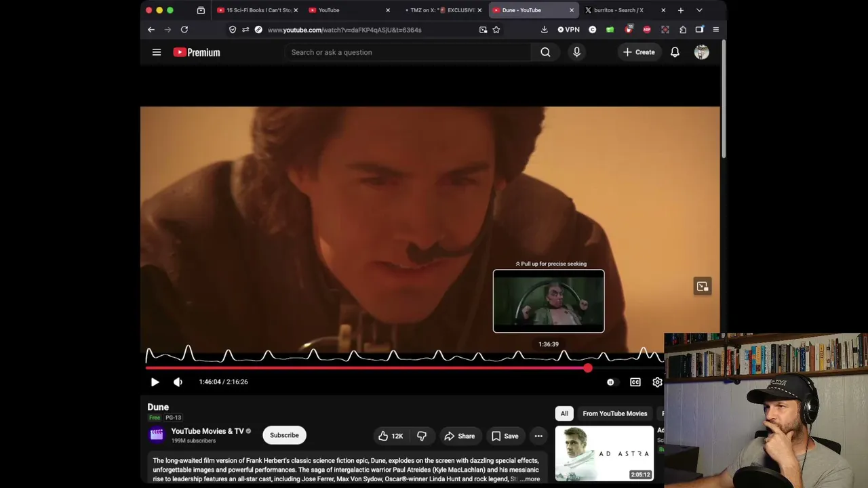The height and width of the screenshot is (488, 868).
Task: Toggle the VPN button in toolbar
Action: click(569, 30)
